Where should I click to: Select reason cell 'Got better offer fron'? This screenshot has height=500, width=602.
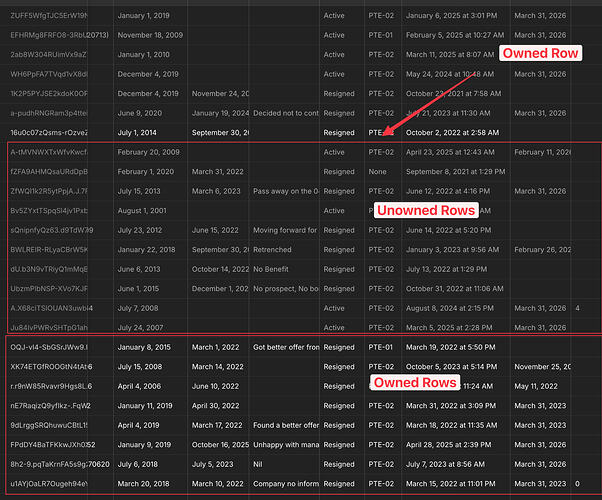pyautogui.click(x=286, y=348)
